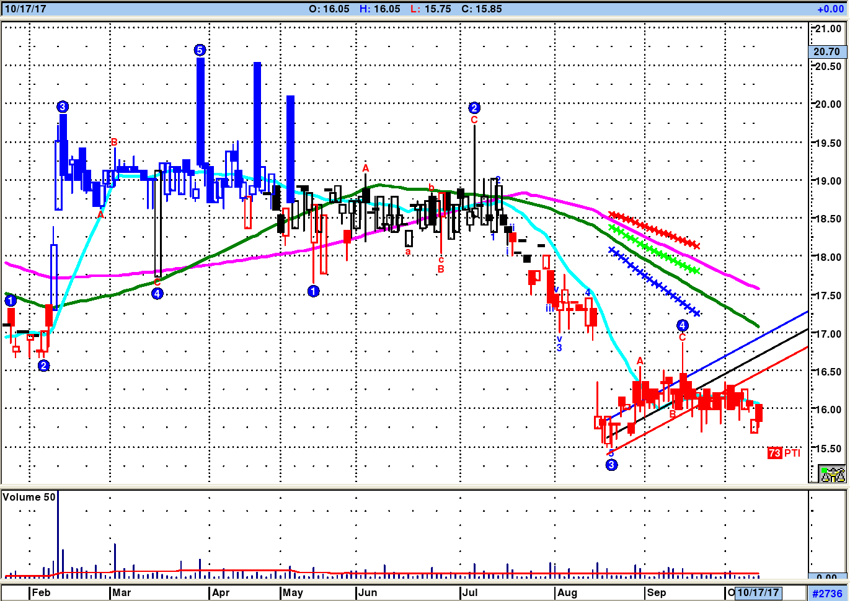Select the red 73 PTI indicator label

click(784, 453)
